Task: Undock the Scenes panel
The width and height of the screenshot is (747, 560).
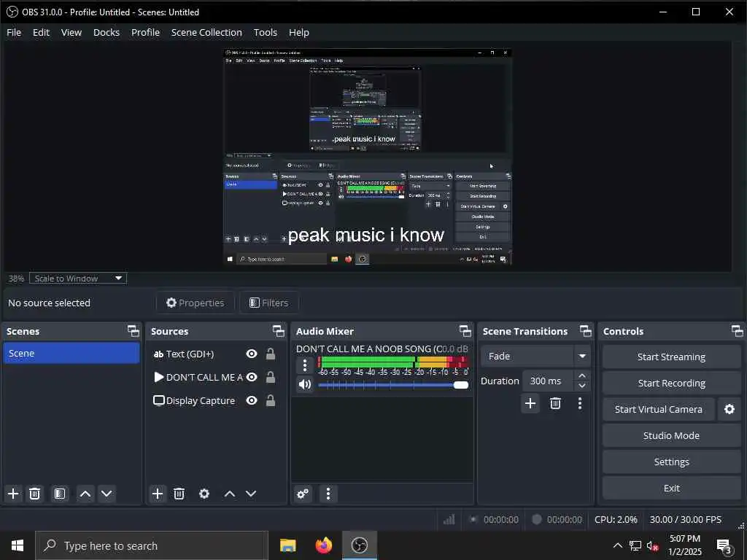Action: (133, 331)
